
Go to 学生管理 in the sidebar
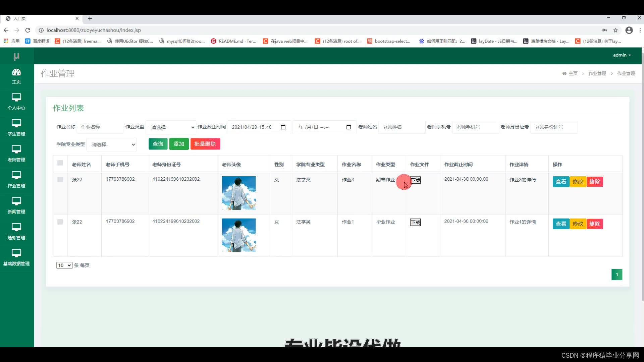pos(16,128)
